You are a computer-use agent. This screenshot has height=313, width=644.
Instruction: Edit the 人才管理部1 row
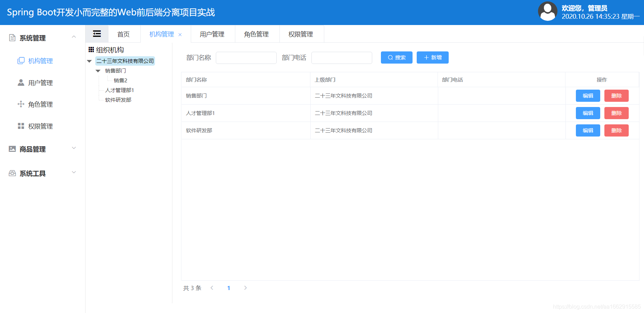pos(588,113)
